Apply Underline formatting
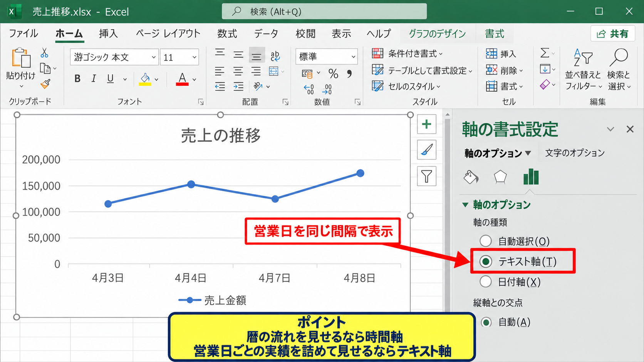644x362 pixels. [x=111, y=79]
